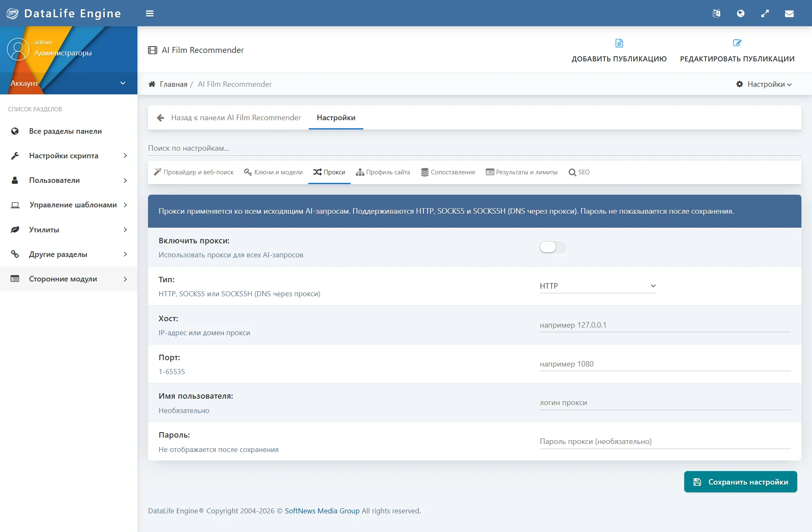This screenshot has width=812, height=532.
Task: Click ДОБАВИТЬ ПУБЛИКАЦИЮ
Action: [x=619, y=50]
